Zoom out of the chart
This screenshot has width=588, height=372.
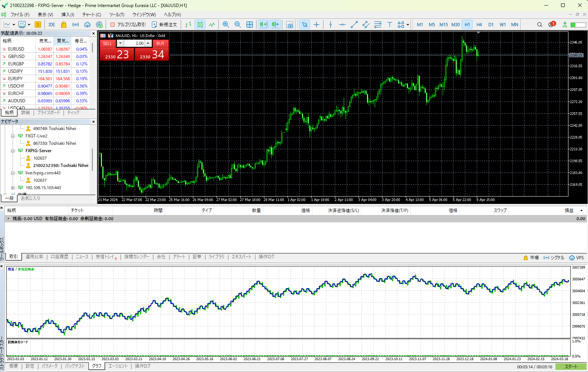pyautogui.click(x=238, y=25)
